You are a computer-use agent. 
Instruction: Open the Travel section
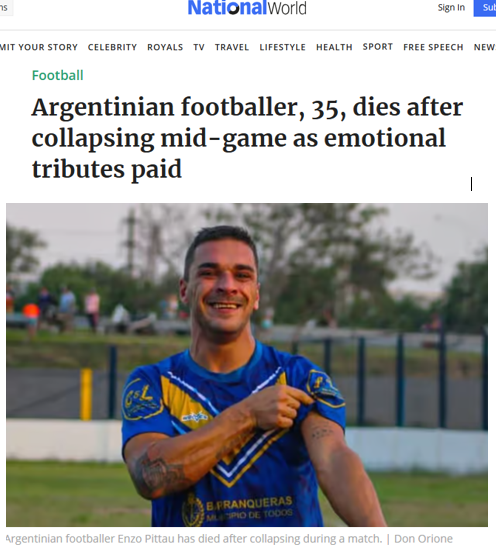click(232, 47)
